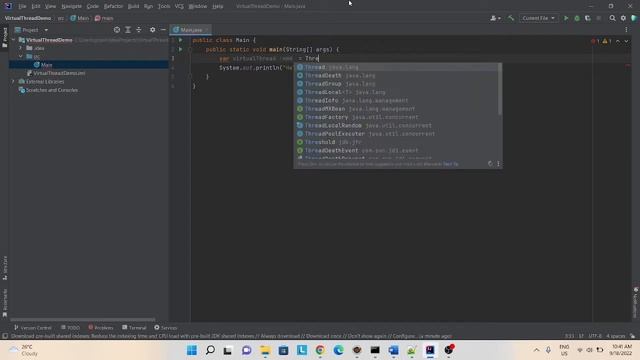
Task: Select Scratches and Consoles in tree
Action: [52, 90]
